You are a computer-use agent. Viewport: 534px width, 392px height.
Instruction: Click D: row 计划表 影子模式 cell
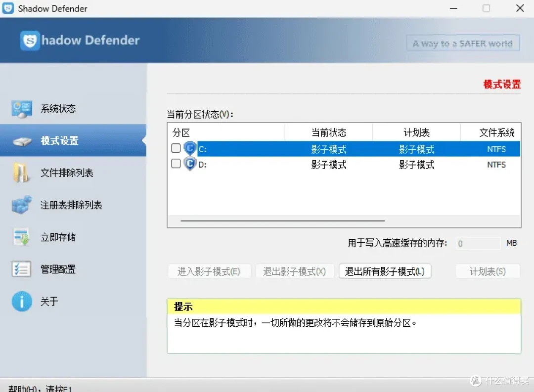click(x=416, y=165)
